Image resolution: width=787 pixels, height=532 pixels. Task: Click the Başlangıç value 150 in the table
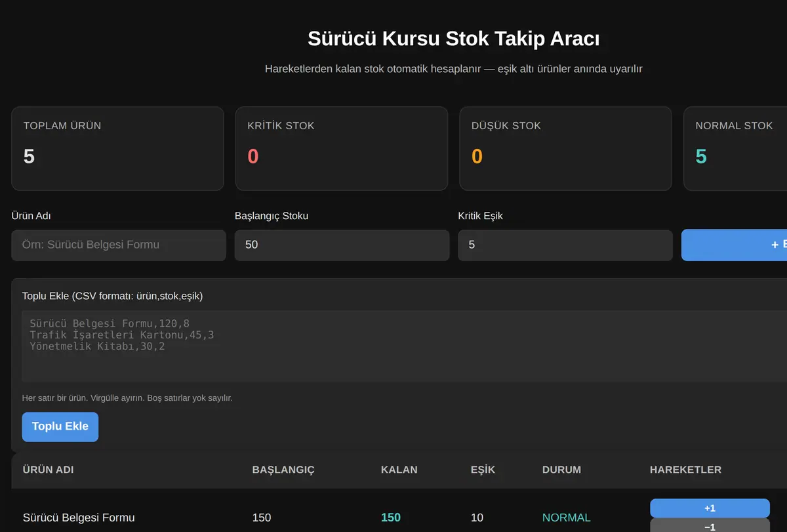pyautogui.click(x=261, y=518)
